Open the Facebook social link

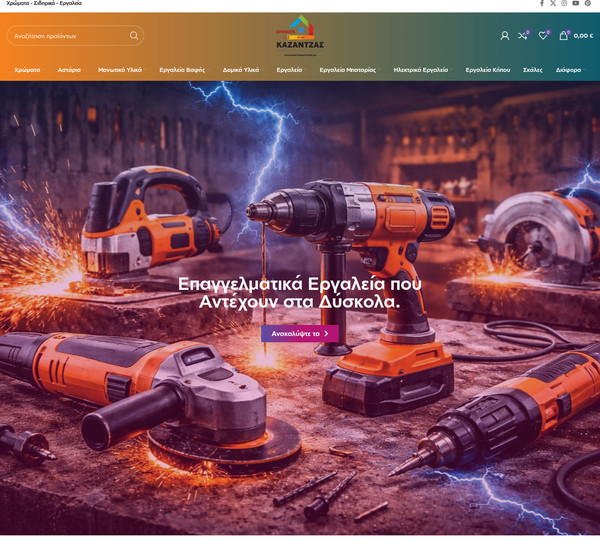542,3
